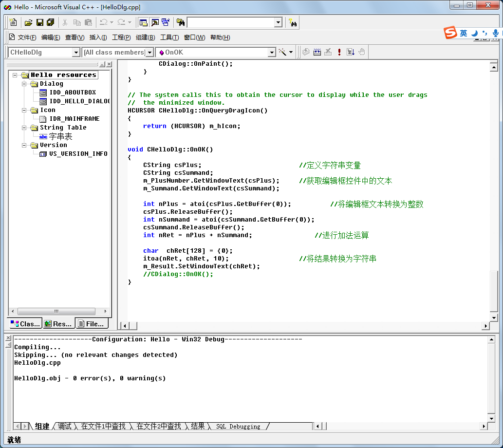503x448 pixels.
Task: Open the 查看(V) menu
Action: pos(75,37)
